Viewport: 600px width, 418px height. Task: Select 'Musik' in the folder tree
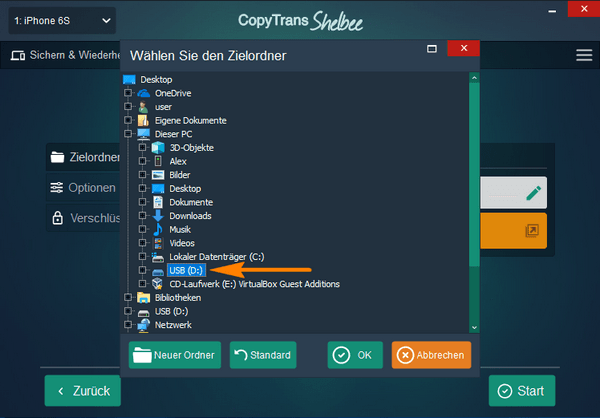(180, 229)
